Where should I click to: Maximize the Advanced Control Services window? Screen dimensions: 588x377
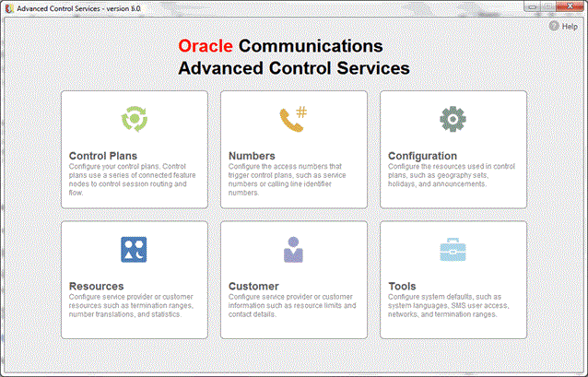pos(547,6)
